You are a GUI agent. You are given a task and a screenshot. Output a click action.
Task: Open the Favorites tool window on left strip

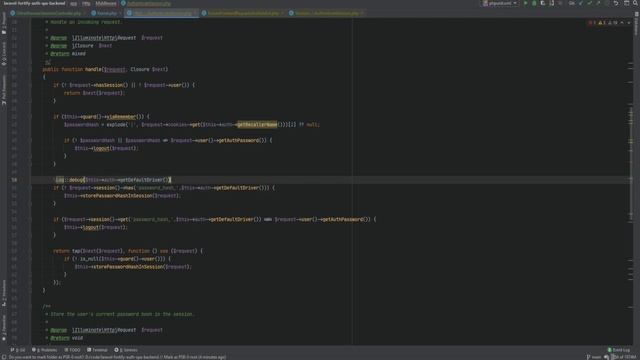[4, 329]
